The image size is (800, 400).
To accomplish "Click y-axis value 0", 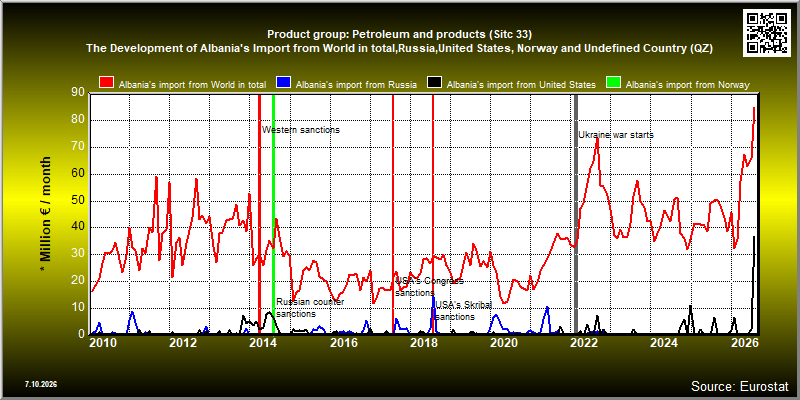I will click(x=82, y=335).
